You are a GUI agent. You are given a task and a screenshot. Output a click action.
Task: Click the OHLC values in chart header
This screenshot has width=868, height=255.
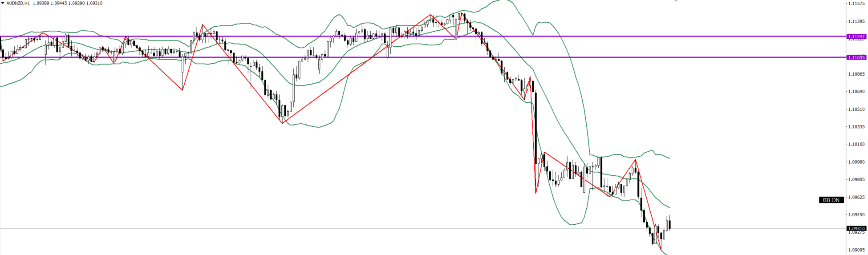coord(67,3)
